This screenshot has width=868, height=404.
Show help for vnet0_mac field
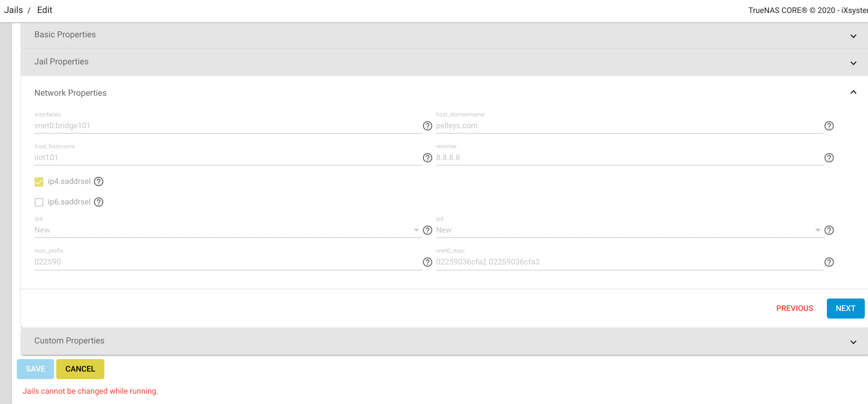coord(829,262)
